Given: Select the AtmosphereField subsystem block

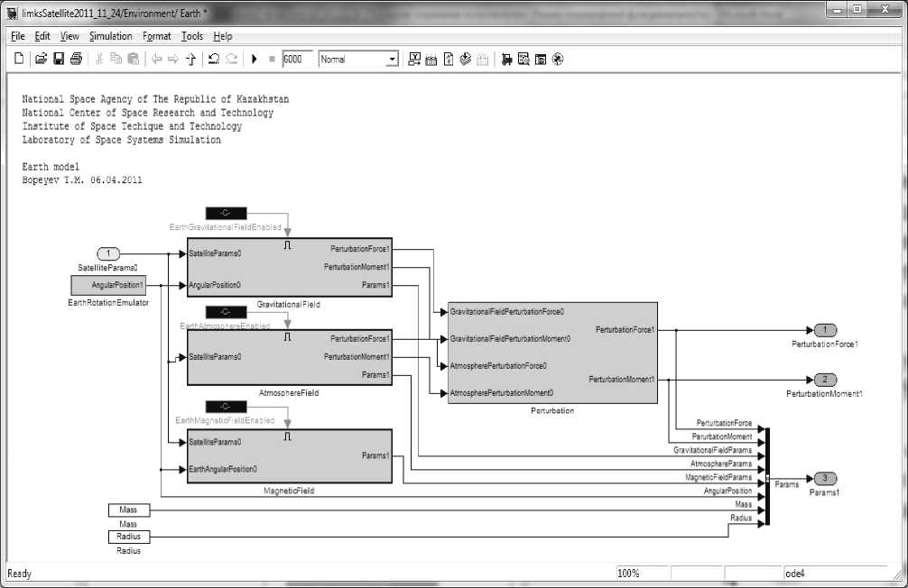Looking at the screenshot, I should coord(290,357).
